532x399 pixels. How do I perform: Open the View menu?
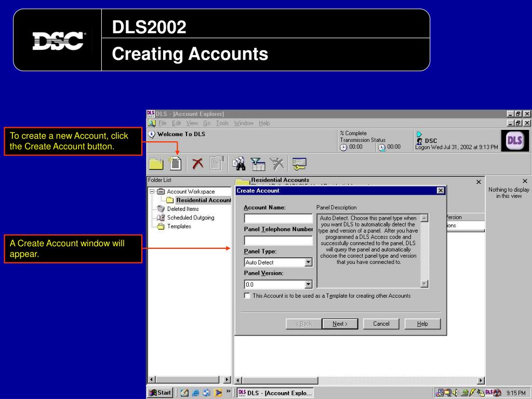[192, 123]
